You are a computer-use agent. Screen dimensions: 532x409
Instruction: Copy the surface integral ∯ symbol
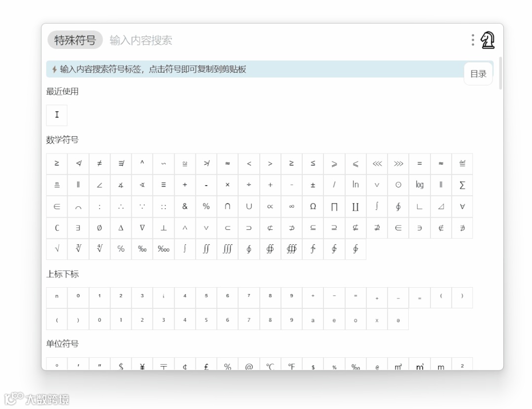270,249
